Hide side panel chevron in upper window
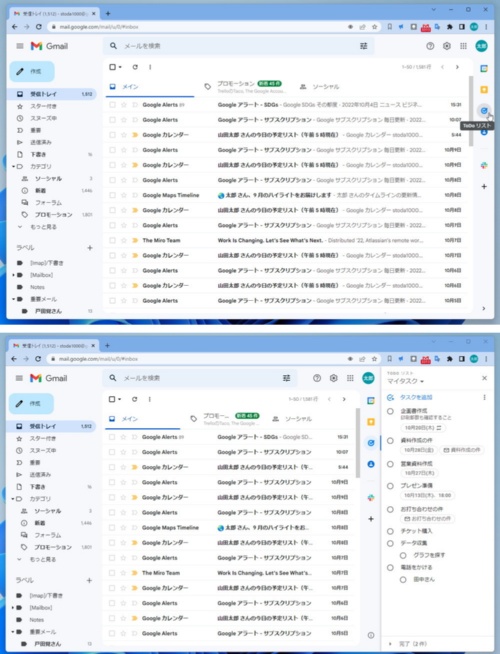 coord(483,309)
